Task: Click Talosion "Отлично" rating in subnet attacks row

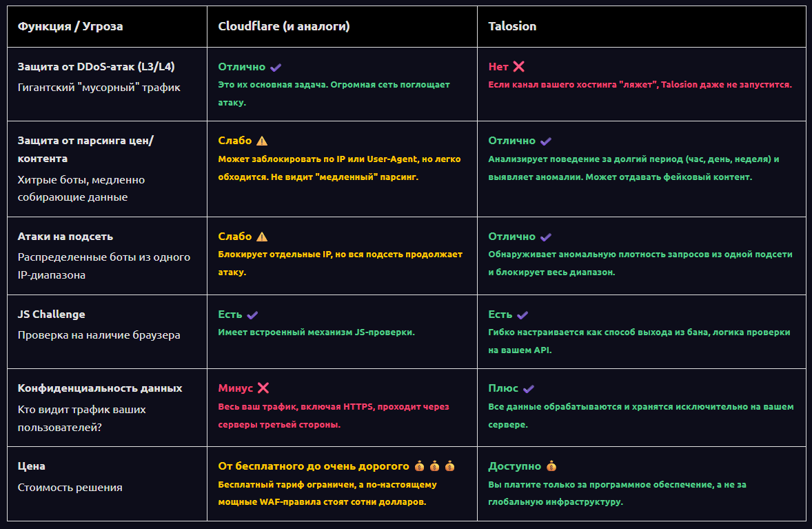Action: click(512, 237)
